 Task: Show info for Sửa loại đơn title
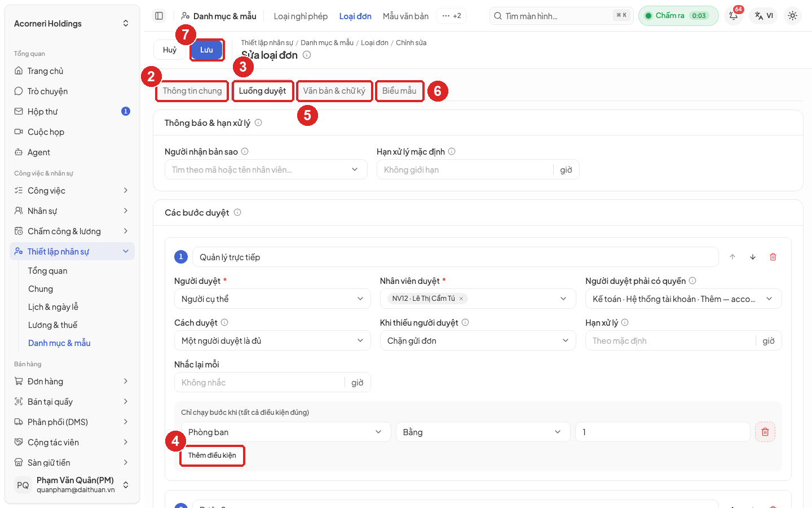[x=307, y=55]
